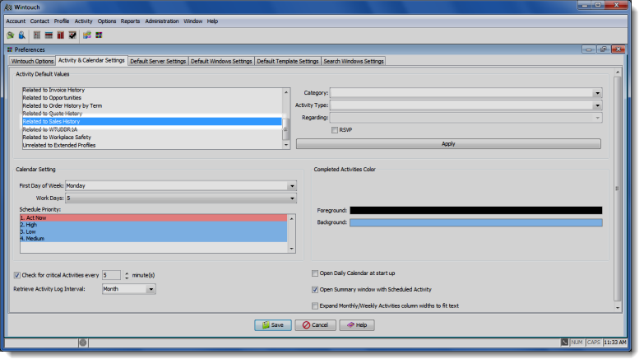Image resolution: width=644 pixels, height=364 pixels.
Task: Switch to Default Server Settings tab
Action: point(158,61)
